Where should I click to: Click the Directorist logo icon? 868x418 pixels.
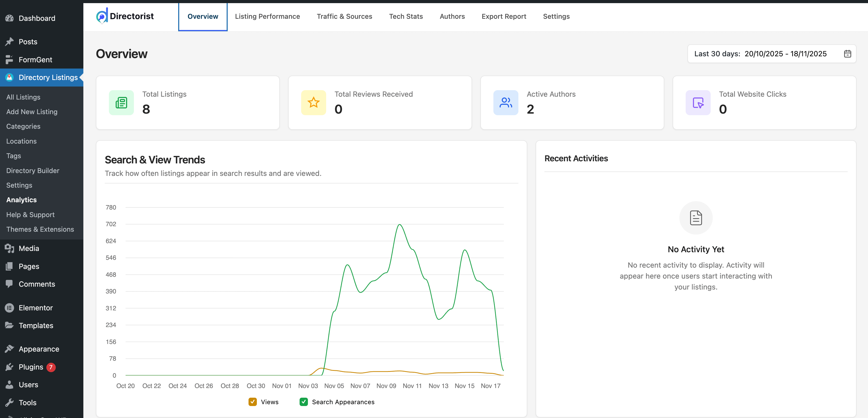[x=102, y=16]
